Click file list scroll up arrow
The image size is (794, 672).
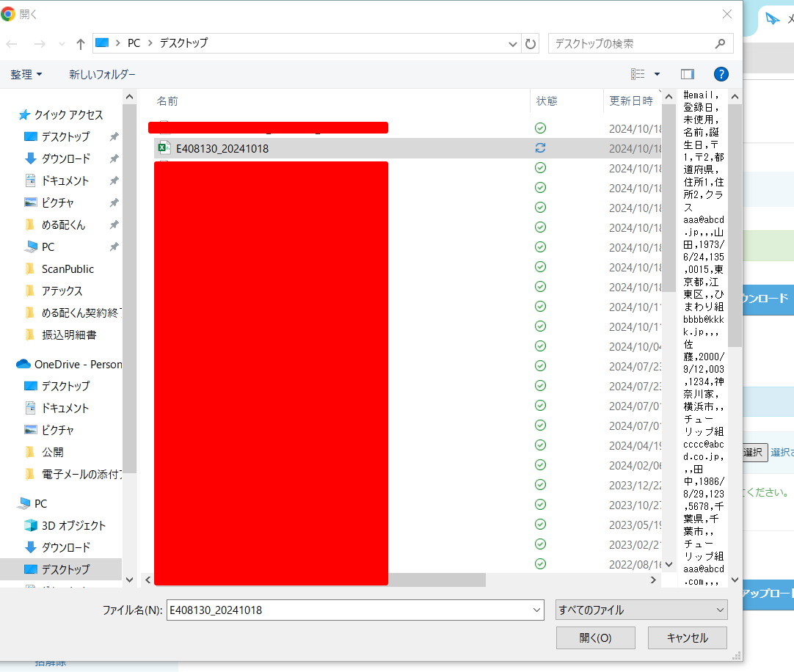click(x=669, y=96)
